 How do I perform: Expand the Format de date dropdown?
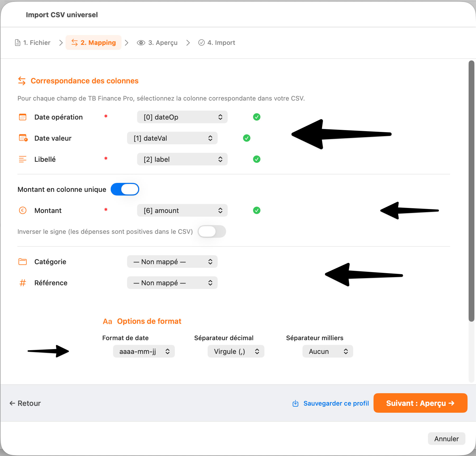144,351
